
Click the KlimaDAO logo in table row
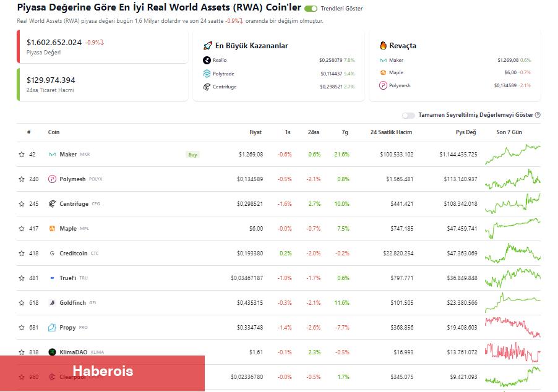[52, 352]
